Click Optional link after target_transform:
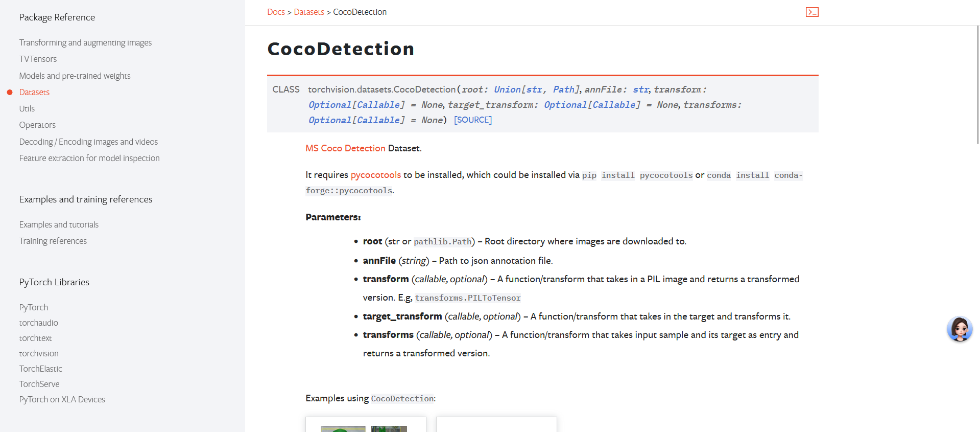 565,105
